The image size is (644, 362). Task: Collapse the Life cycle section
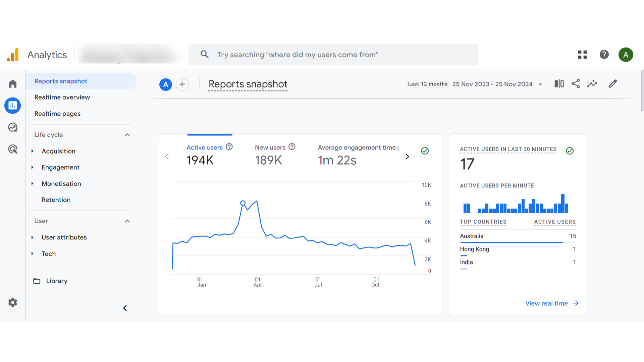click(127, 135)
